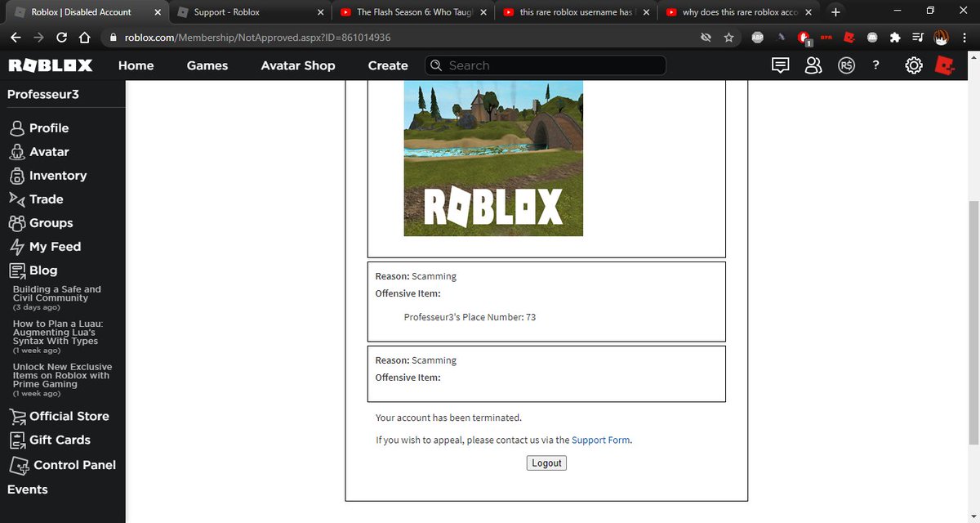The height and width of the screenshot is (523, 980).
Task: Open the Avatar Shop nav item
Action: click(x=298, y=65)
